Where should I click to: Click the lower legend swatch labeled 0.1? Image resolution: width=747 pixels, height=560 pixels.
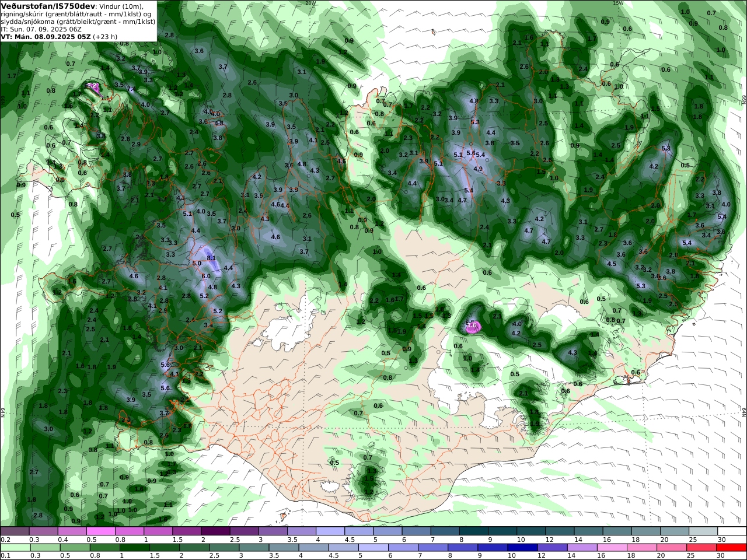15,548
